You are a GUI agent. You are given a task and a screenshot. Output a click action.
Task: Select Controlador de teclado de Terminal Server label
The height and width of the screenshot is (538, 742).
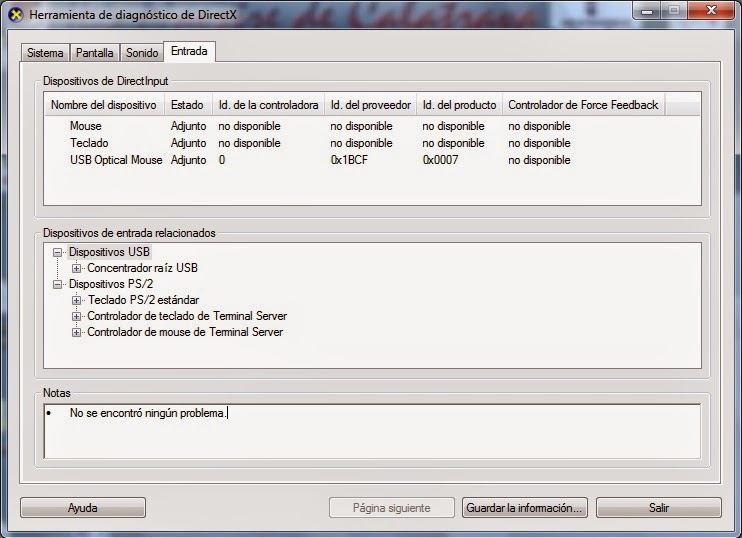tap(187, 316)
